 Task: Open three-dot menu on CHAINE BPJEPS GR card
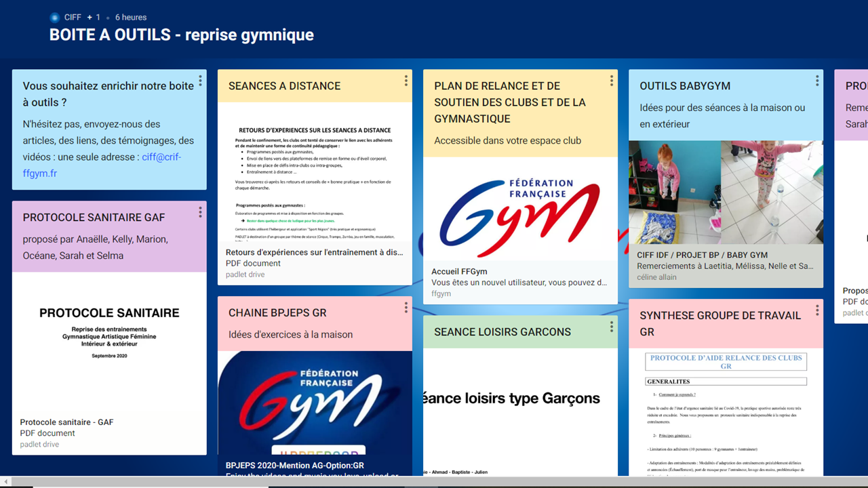406,308
